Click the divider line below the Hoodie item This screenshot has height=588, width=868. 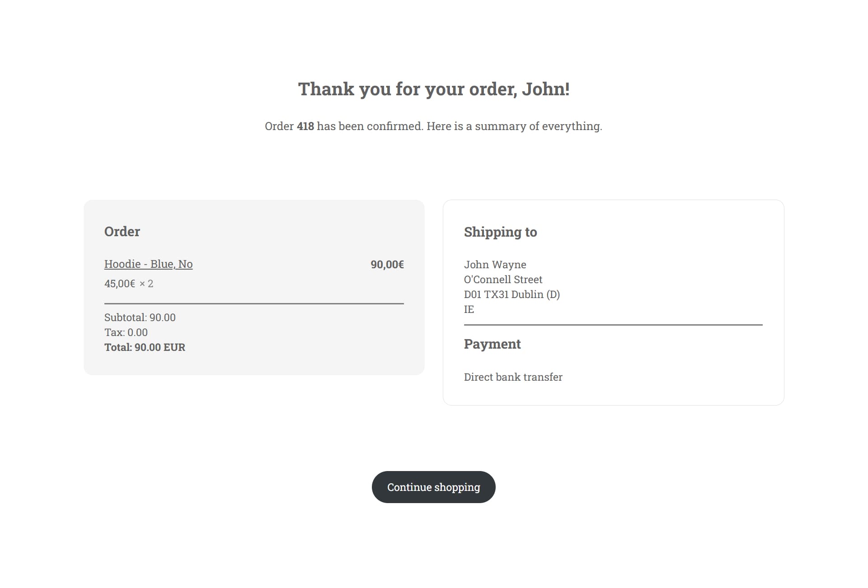coord(254,303)
